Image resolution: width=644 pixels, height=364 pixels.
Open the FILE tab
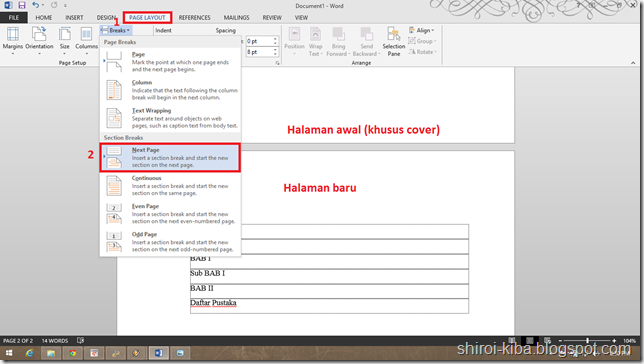14,18
